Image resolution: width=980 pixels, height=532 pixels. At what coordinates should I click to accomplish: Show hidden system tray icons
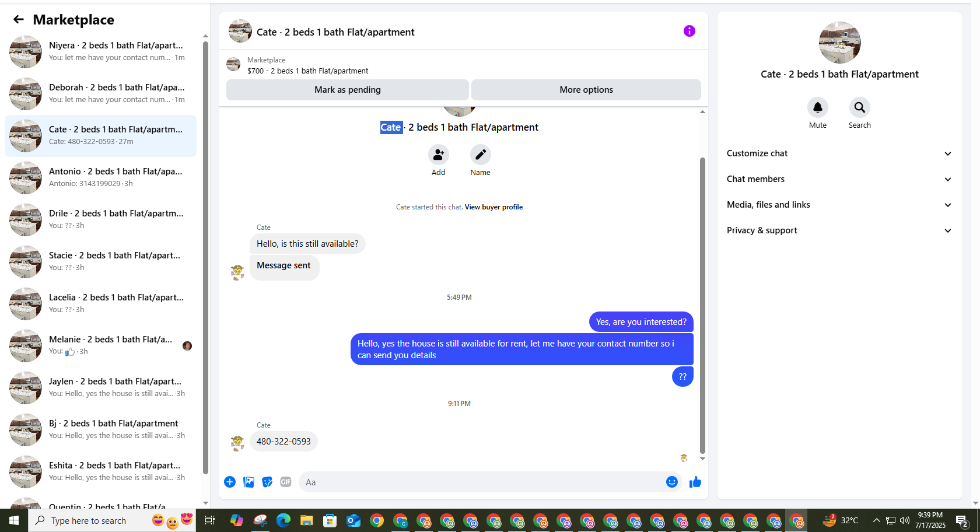876,520
